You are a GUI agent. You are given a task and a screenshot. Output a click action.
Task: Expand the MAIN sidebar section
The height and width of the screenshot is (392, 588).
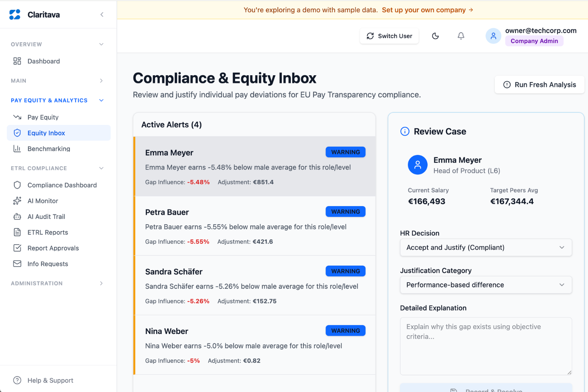58,81
